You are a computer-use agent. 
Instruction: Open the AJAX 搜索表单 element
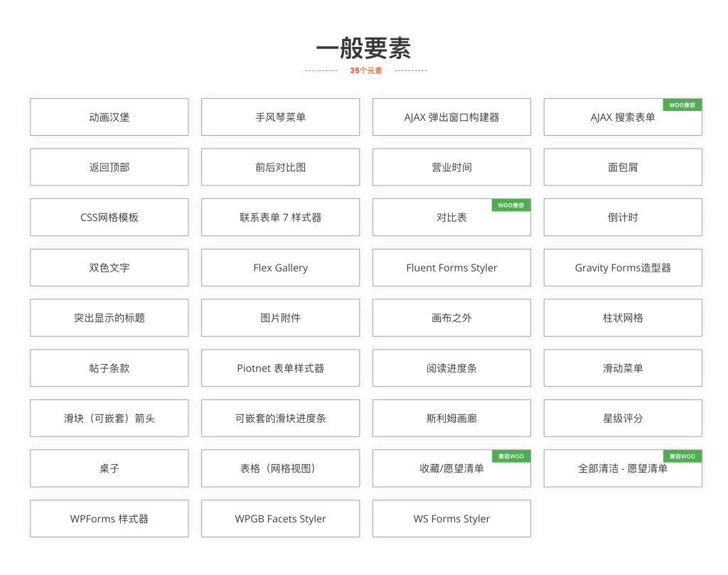click(x=623, y=118)
